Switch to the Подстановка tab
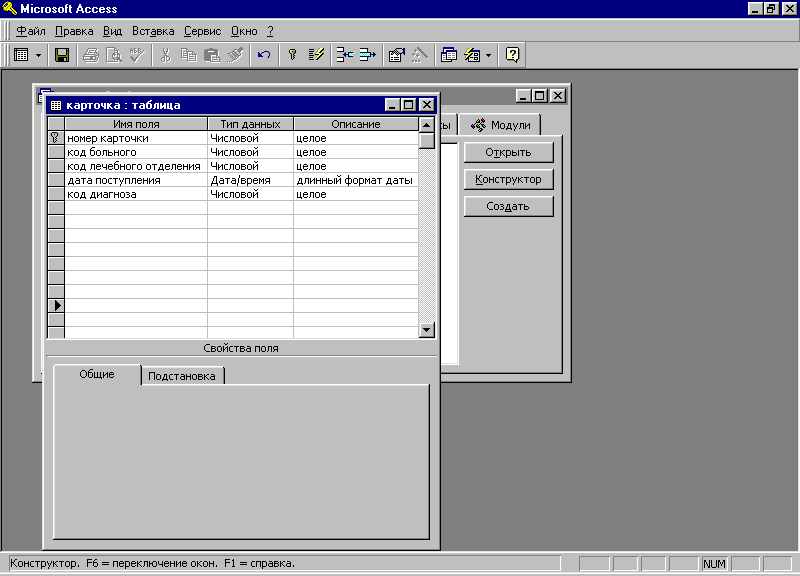This screenshot has height=576, width=800. 182,376
